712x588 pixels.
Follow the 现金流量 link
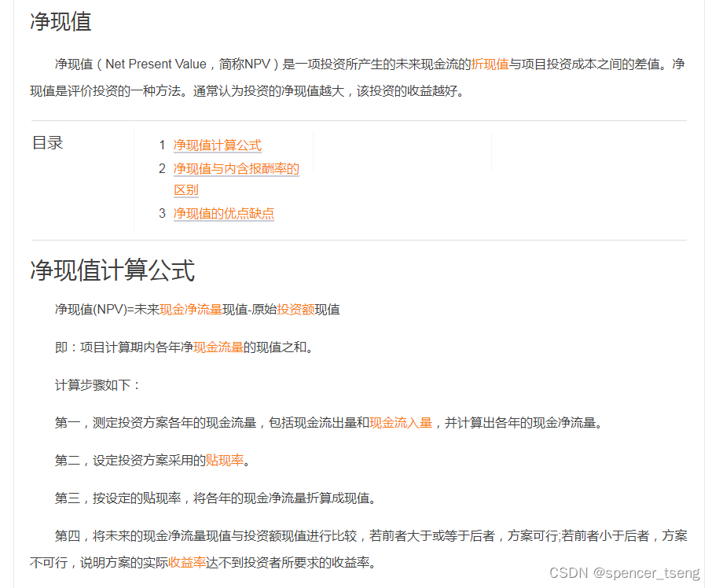pyautogui.click(x=218, y=347)
